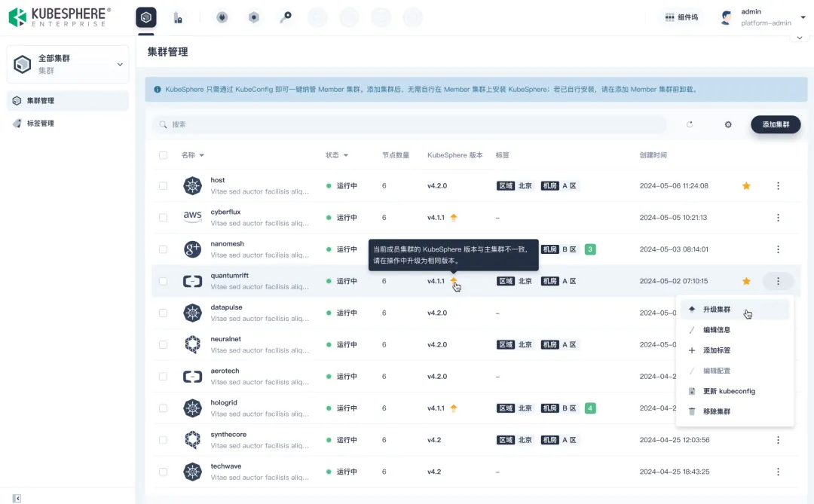Select 升级集群 from the context menu
The image size is (814, 504).
(716, 310)
